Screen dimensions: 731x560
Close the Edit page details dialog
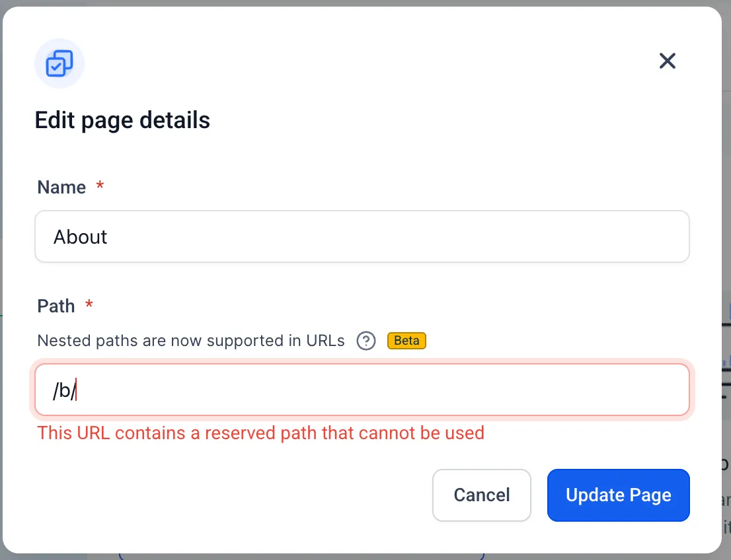coord(667,61)
